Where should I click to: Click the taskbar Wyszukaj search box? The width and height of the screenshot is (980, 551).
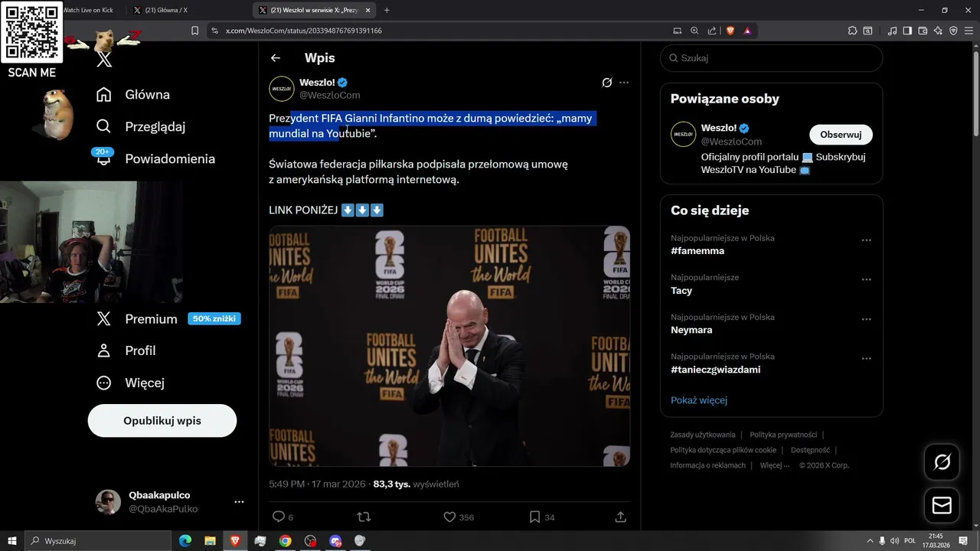click(97, 541)
